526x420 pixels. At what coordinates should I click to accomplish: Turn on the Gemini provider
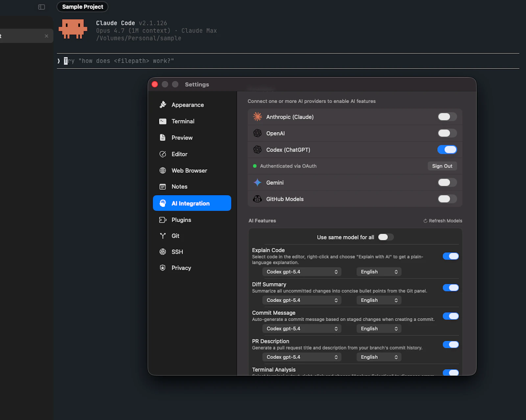(x=447, y=182)
